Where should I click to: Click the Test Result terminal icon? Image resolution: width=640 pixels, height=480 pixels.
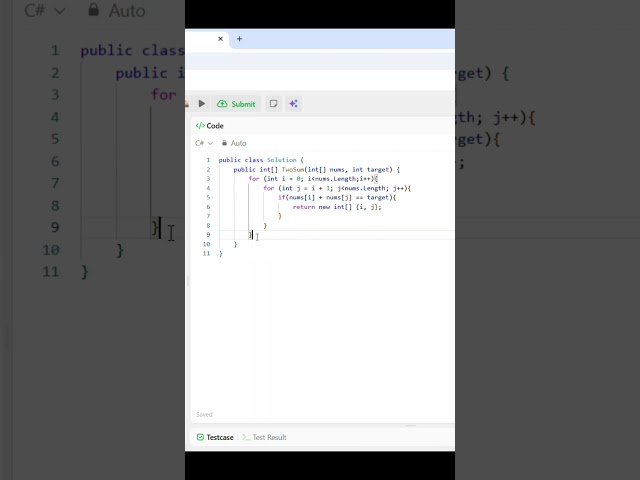246,437
